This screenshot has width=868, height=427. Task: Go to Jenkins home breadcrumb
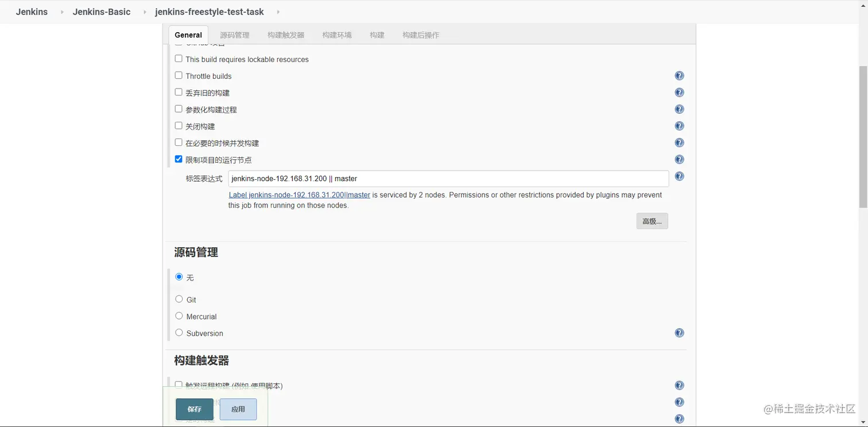pos(32,12)
